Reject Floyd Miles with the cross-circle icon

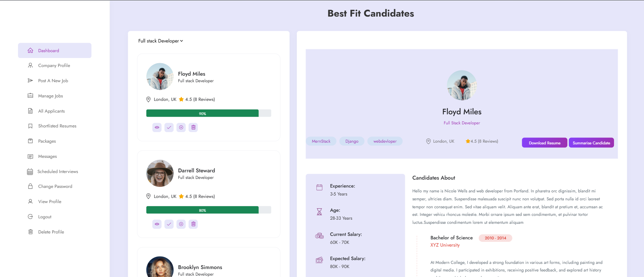(181, 127)
